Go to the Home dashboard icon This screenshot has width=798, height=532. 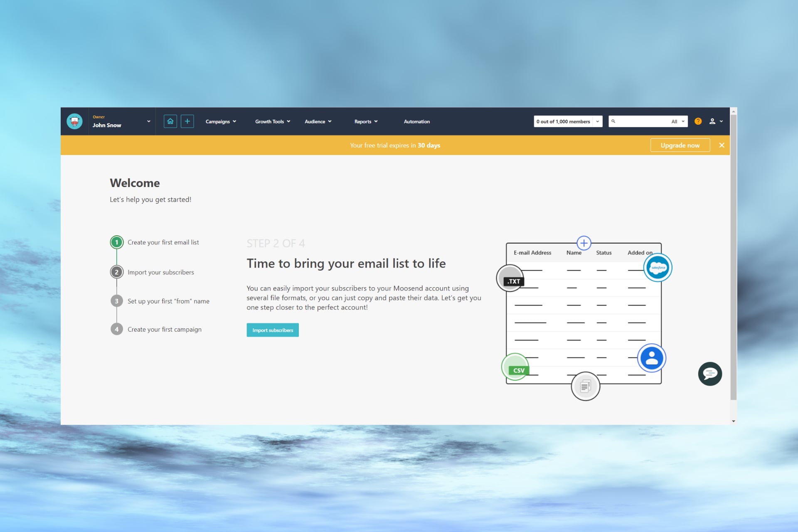point(170,121)
